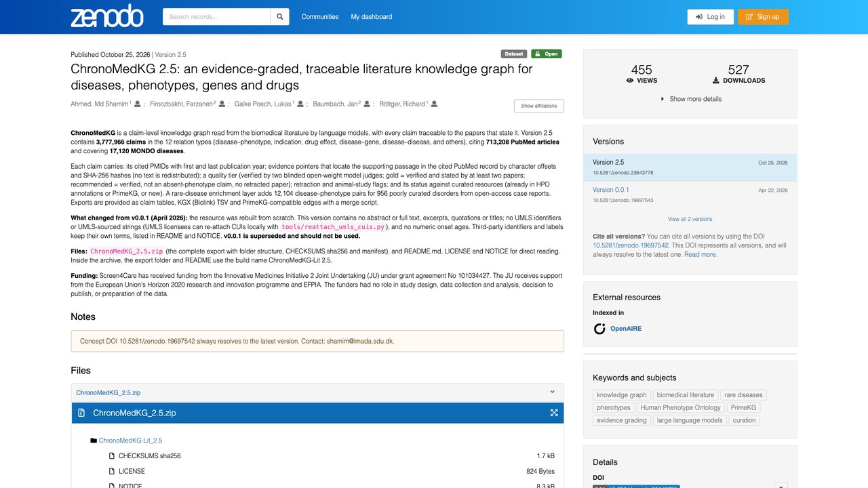Click the LICENSE file name in the archive
This screenshot has height=488, width=868.
[x=132, y=471]
